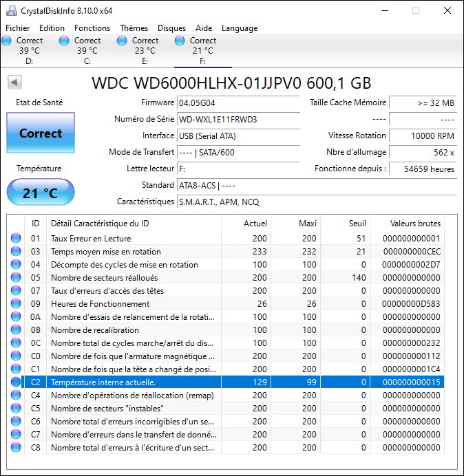Click the status orb for ID C4

[16, 395]
